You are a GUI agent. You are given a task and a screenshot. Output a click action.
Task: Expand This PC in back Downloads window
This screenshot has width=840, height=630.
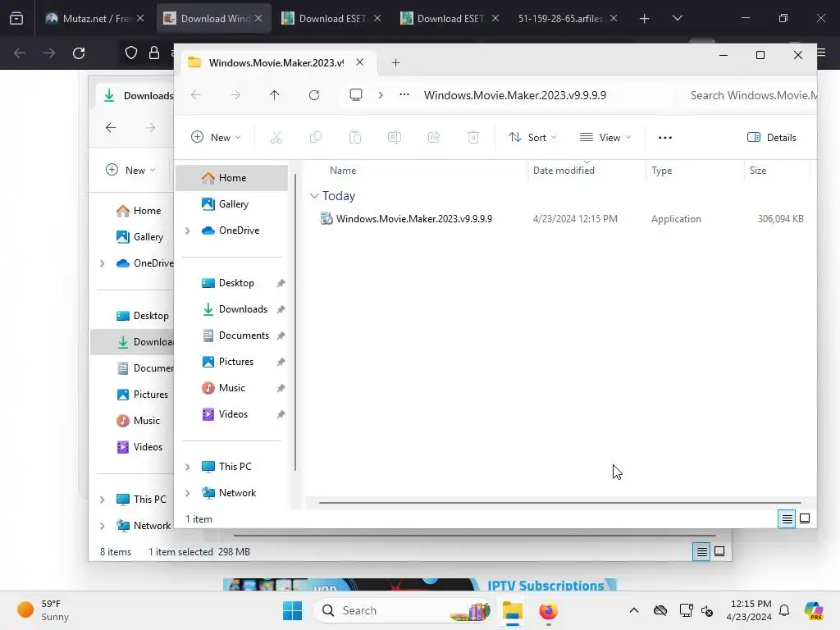pyautogui.click(x=103, y=500)
